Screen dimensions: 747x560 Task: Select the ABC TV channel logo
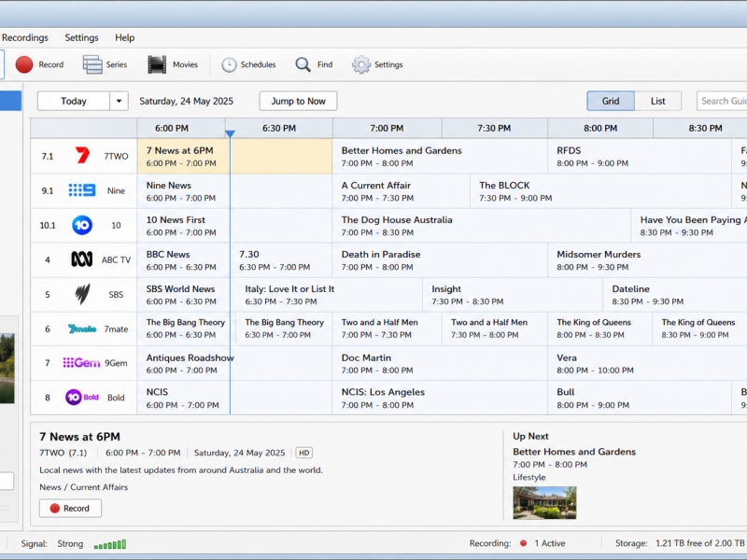[82, 259]
